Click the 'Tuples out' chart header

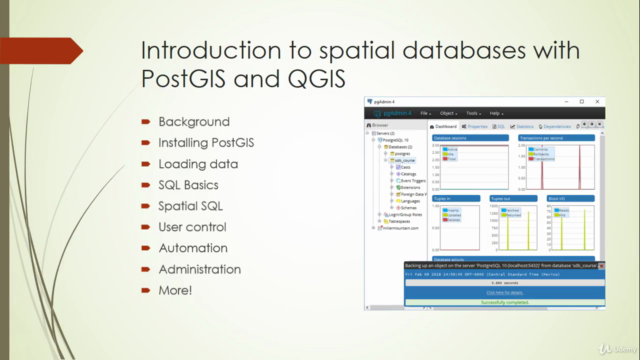click(x=513, y=199)
